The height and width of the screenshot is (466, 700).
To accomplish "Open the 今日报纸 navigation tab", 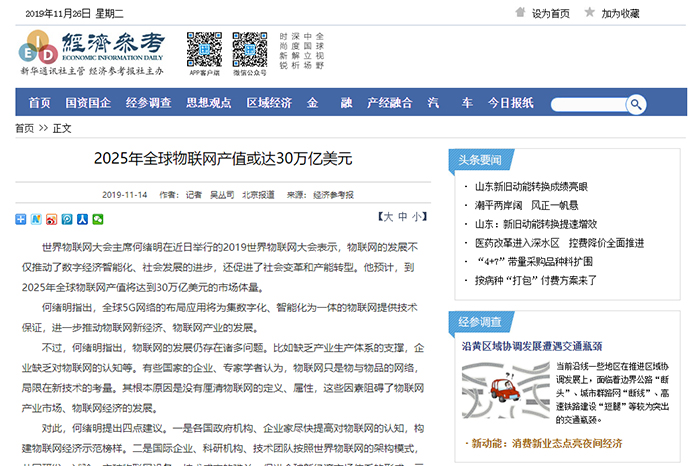I will click(x=510, y=103).
